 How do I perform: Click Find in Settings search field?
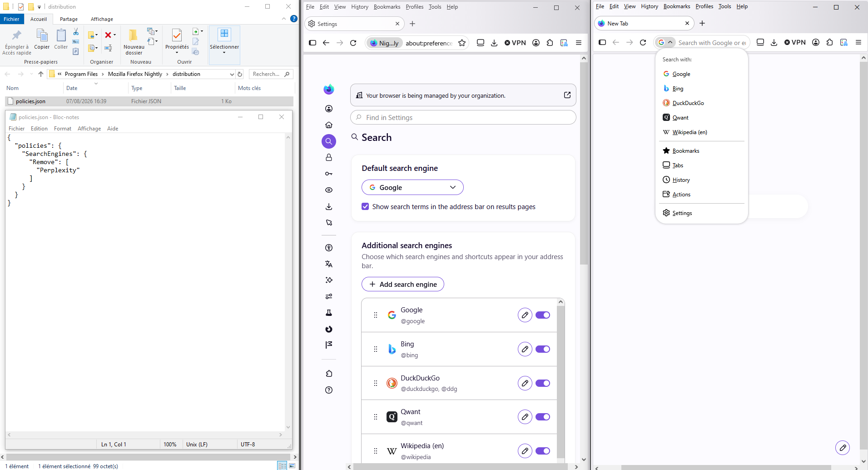pyautogui.click(x=463, y=117)
